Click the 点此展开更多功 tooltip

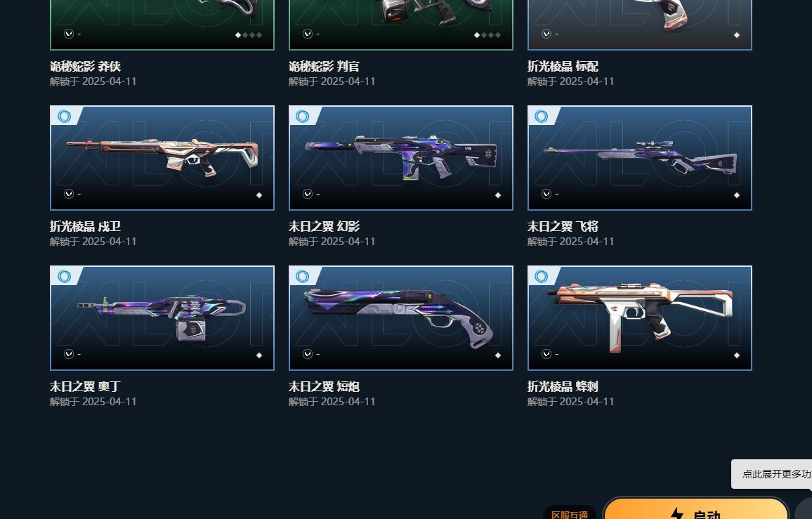(x=771, y=474)
